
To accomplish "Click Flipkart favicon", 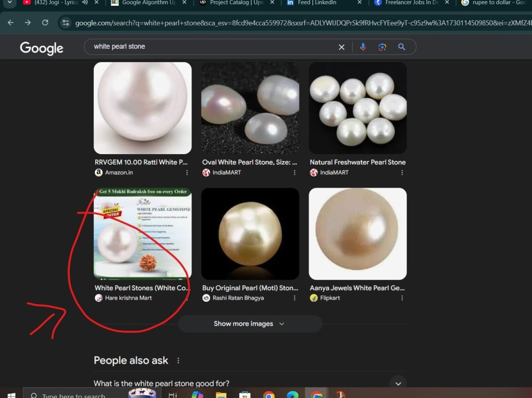I will coord(313,298).
